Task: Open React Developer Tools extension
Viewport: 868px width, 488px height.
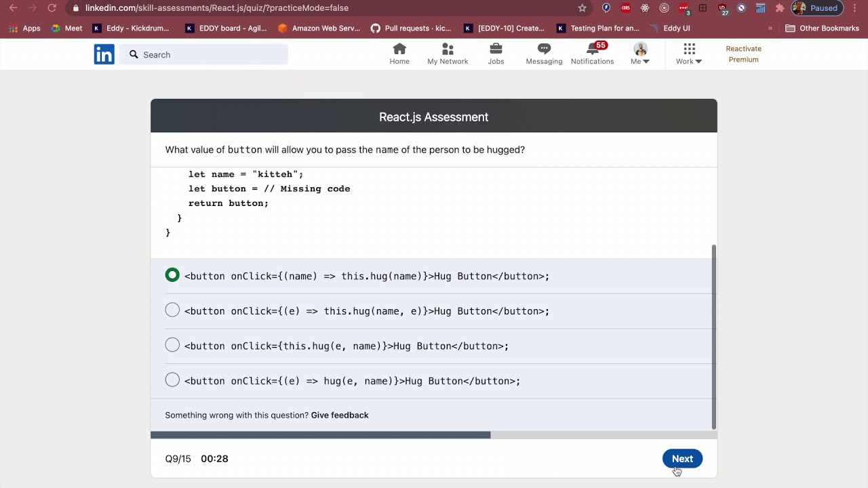Action: pos(645,8)
